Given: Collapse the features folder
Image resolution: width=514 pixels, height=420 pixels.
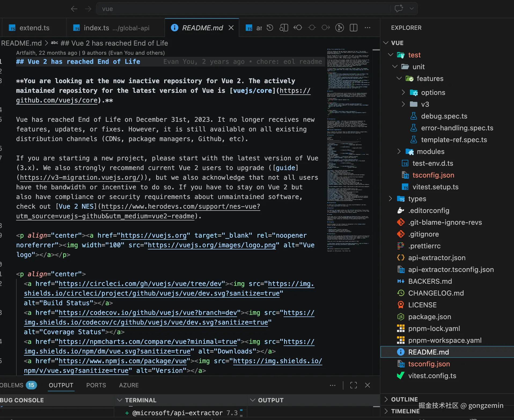Looking at the screenshot, I should [399, 79].
